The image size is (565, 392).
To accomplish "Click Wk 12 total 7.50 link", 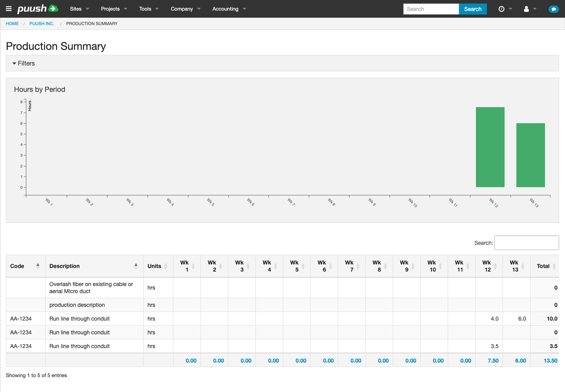I will [493, 361].
